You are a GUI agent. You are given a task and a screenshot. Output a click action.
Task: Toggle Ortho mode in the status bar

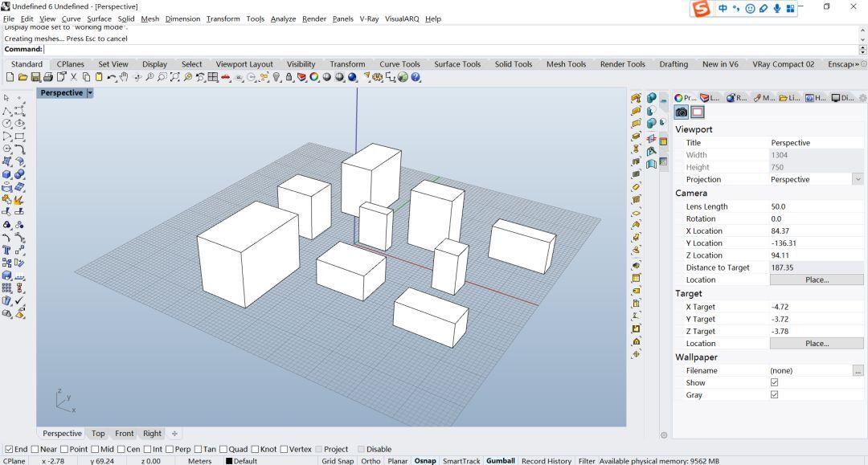pos(371,461)
